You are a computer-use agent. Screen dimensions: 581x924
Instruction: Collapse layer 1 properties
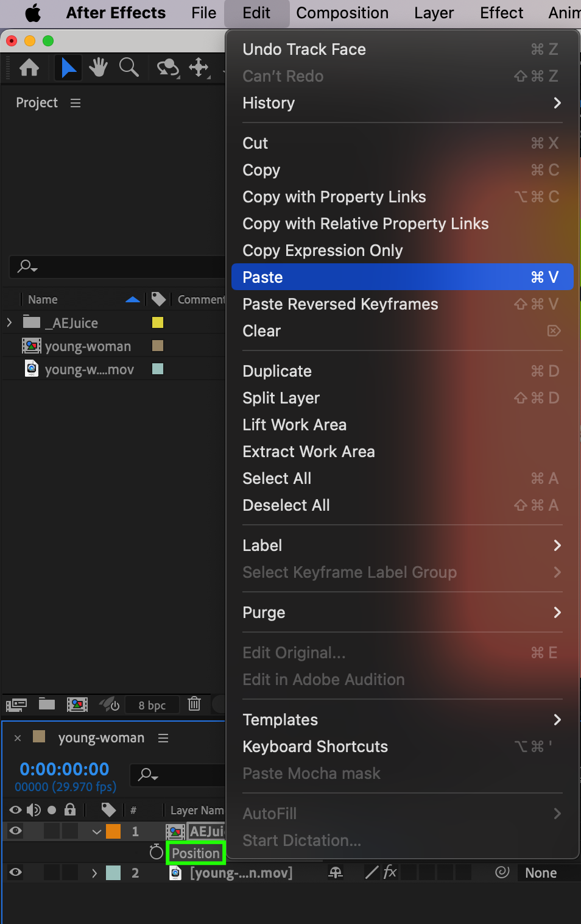[x=96, y=831]
